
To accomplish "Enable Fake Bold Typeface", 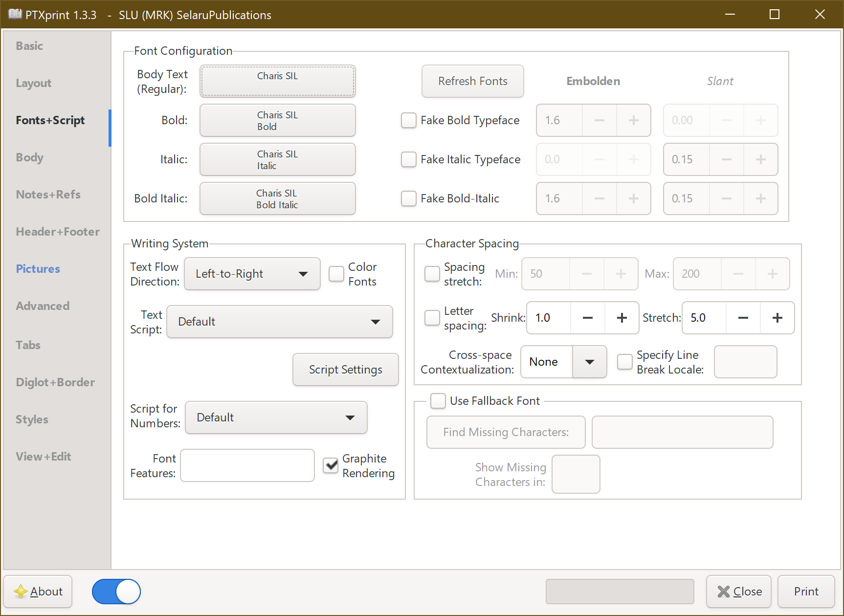I will (x=409, y=120).
